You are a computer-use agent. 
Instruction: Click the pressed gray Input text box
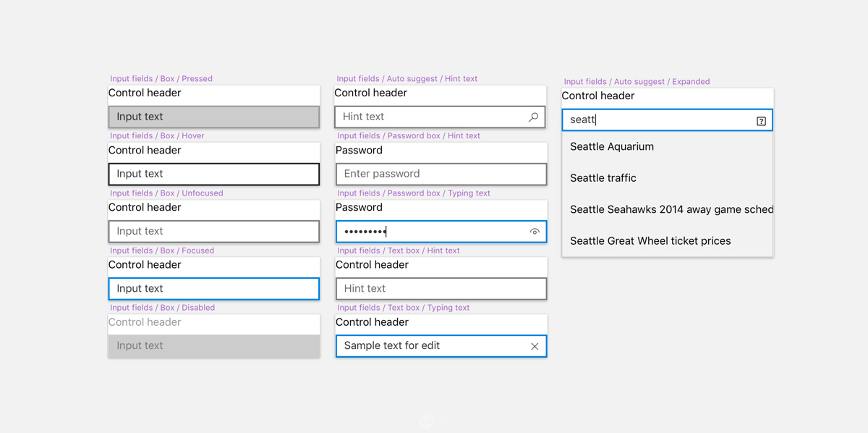(214, 117)
